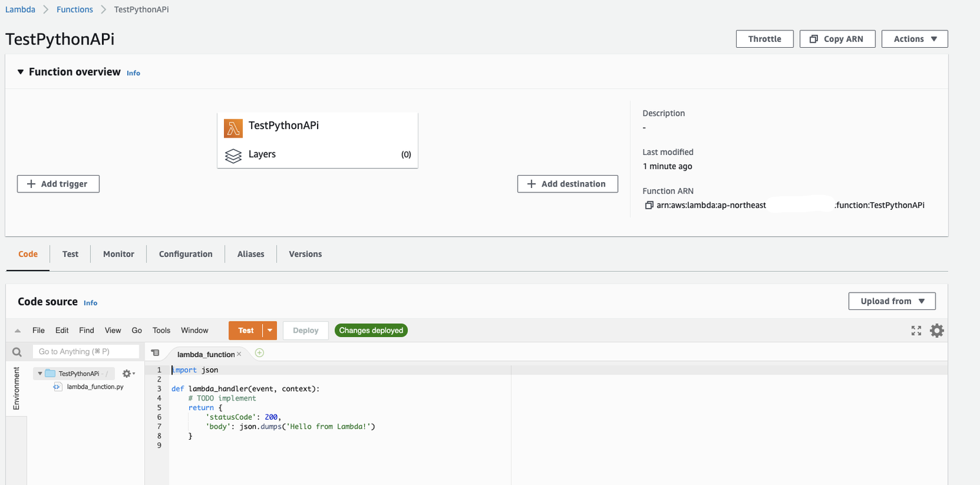Open the Test button dropdown arrow

tap(270, 331)
